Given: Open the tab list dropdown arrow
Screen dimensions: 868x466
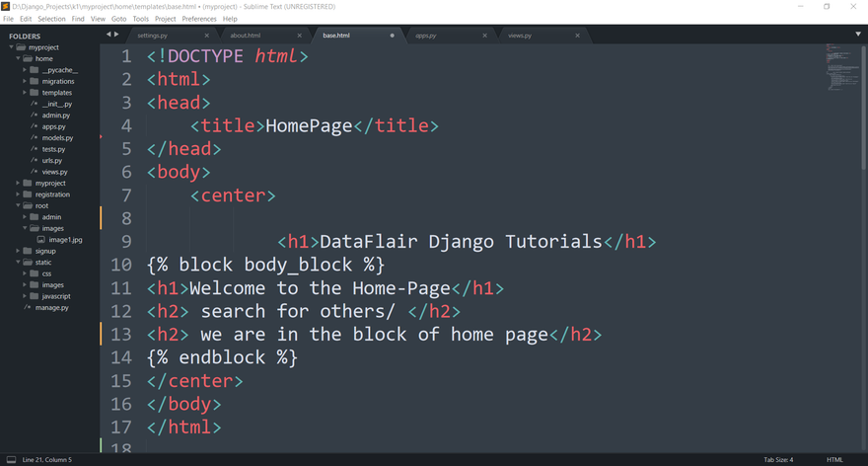Looking at the screenshot, I should tap(857, 35).
